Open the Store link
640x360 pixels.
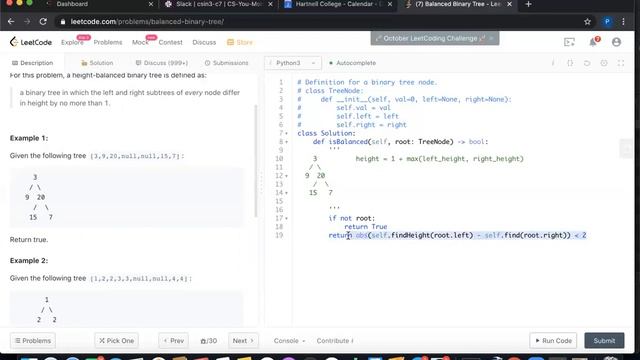tap(240, 42)
